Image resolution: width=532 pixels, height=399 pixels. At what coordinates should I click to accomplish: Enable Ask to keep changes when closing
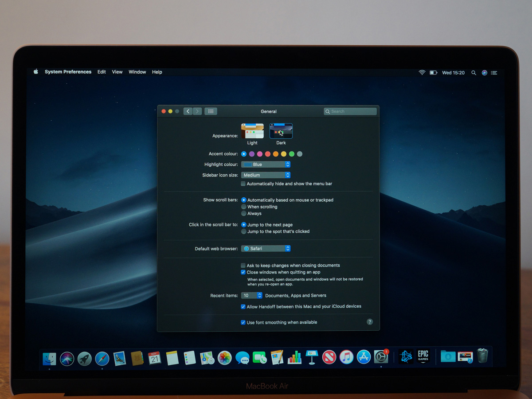[x=243, y=265]
